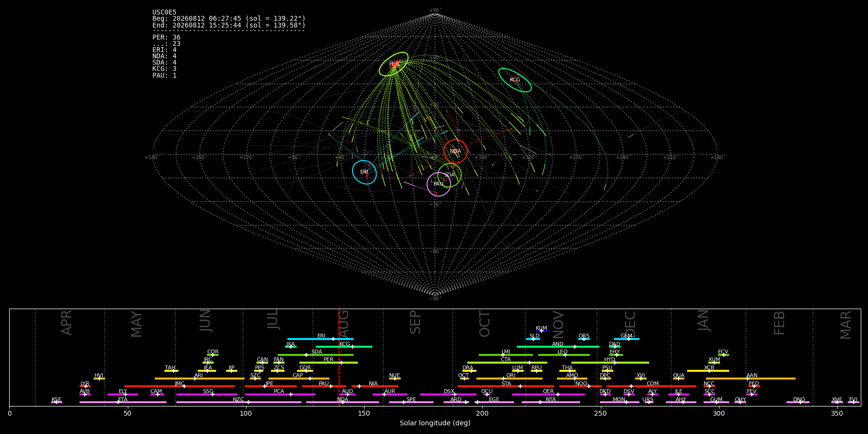Click the KCG: 3 legend entry
The width and height of the screenshot is (868, 434).
(x=164, y=69)
